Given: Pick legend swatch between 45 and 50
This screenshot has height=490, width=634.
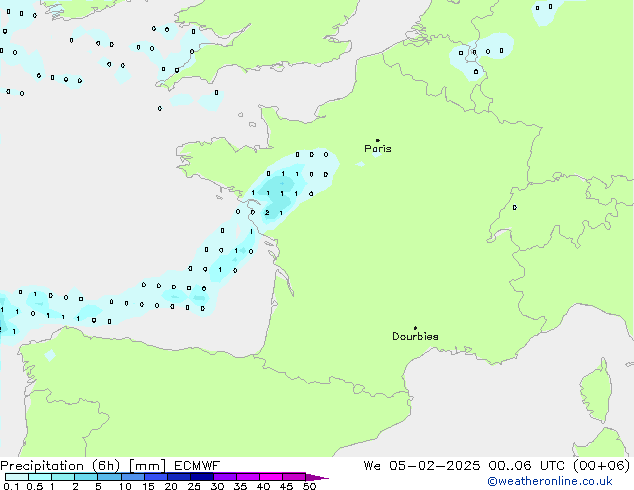Looking at the screenshot, I should tap(294, 477).
